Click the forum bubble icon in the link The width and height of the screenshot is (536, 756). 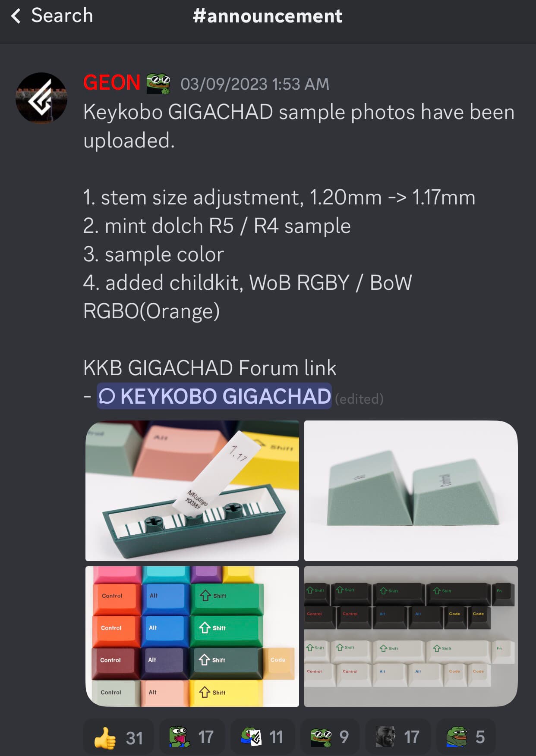pyautogui.click(x=107, y=396)
